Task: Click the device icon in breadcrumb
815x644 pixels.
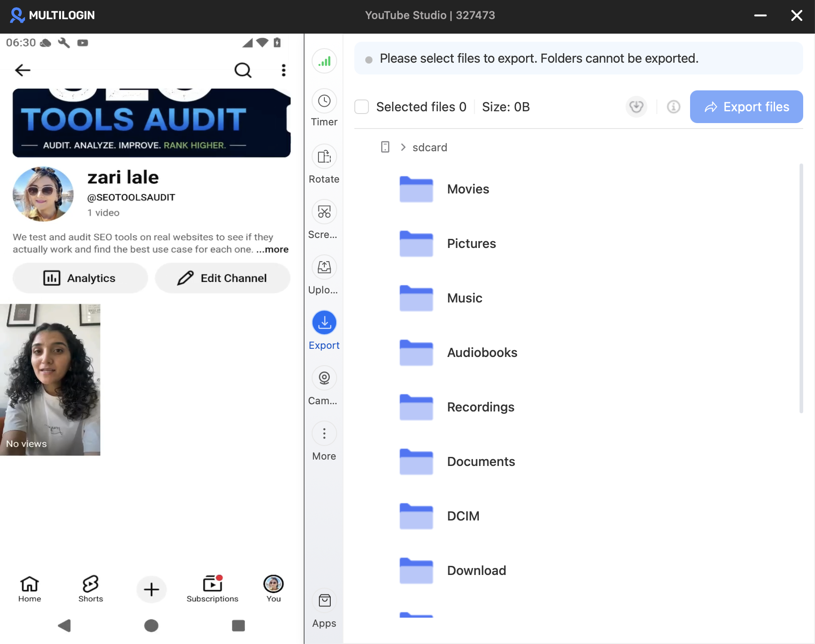Action: click(385, 147)
